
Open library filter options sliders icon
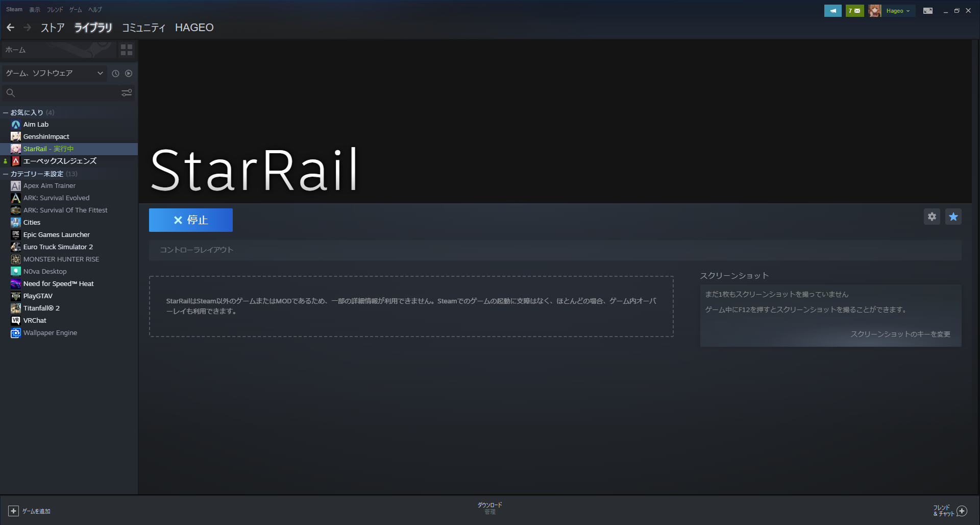point(127,92)
